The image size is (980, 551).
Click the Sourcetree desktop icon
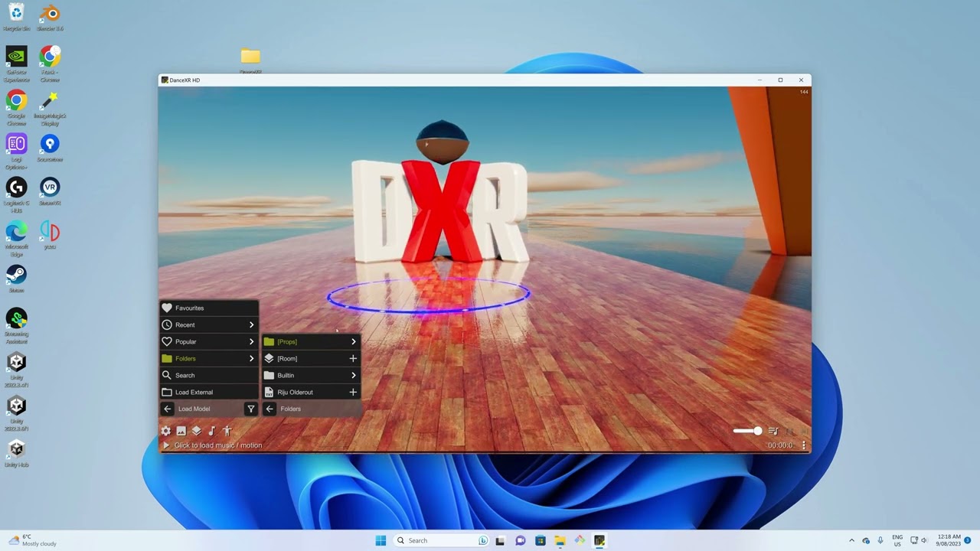pyautogui.click(x=50, y=148)
